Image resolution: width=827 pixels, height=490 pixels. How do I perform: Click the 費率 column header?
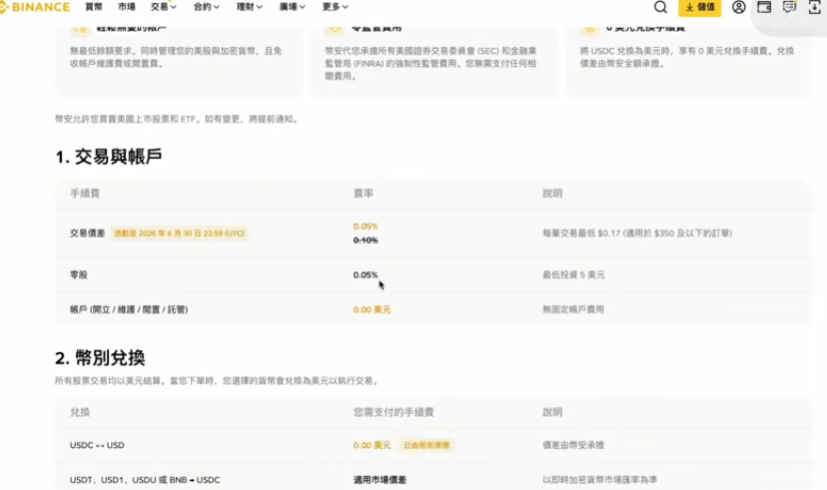tap(363, 194)
